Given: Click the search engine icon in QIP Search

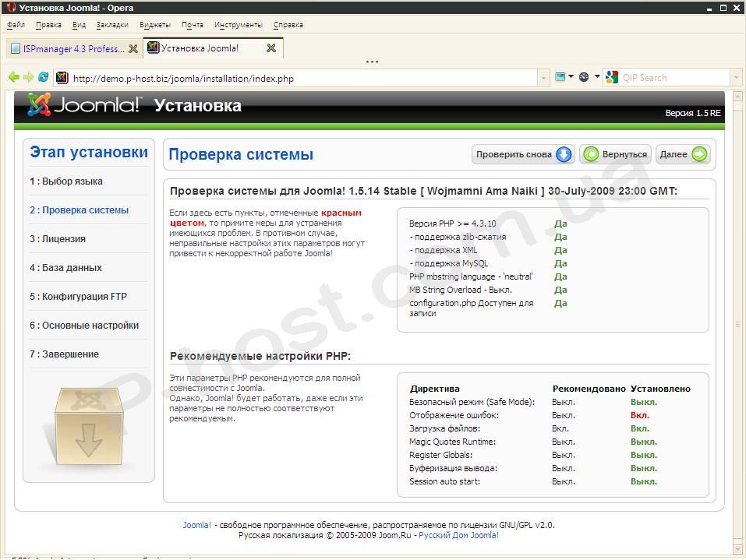Looking at the screenshot, I should pos(612,77).
